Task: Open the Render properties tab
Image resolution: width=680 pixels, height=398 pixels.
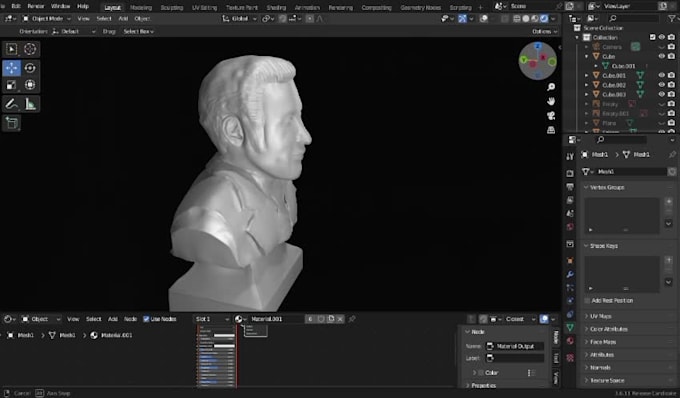Action: pos(570,173)
